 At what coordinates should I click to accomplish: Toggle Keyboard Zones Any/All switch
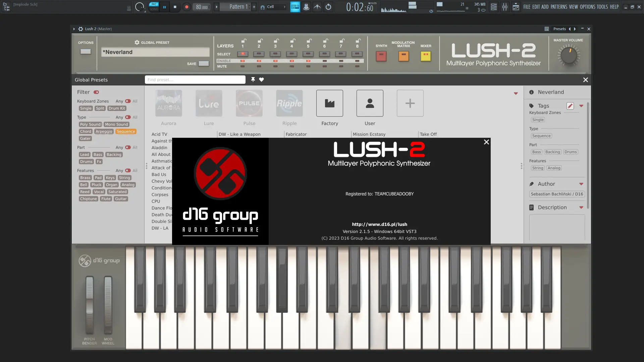pos(128,101)
